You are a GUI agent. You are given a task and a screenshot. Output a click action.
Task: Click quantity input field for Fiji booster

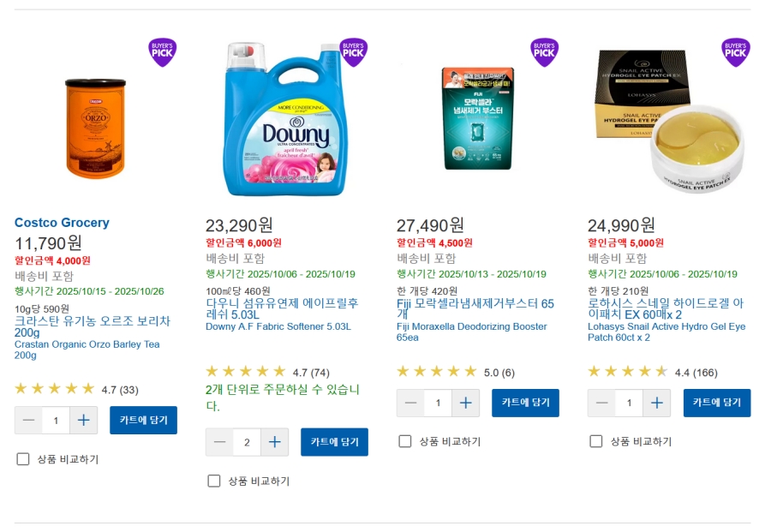tap(438, 403)
